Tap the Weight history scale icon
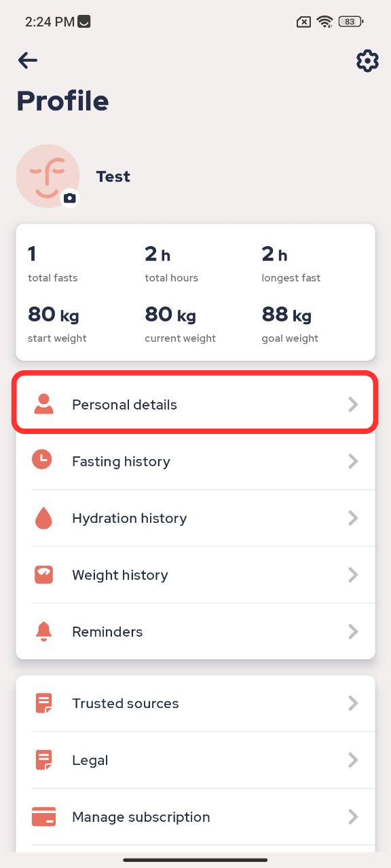The image size is (391, 868). pyautogui.click(x=43, y=575)
